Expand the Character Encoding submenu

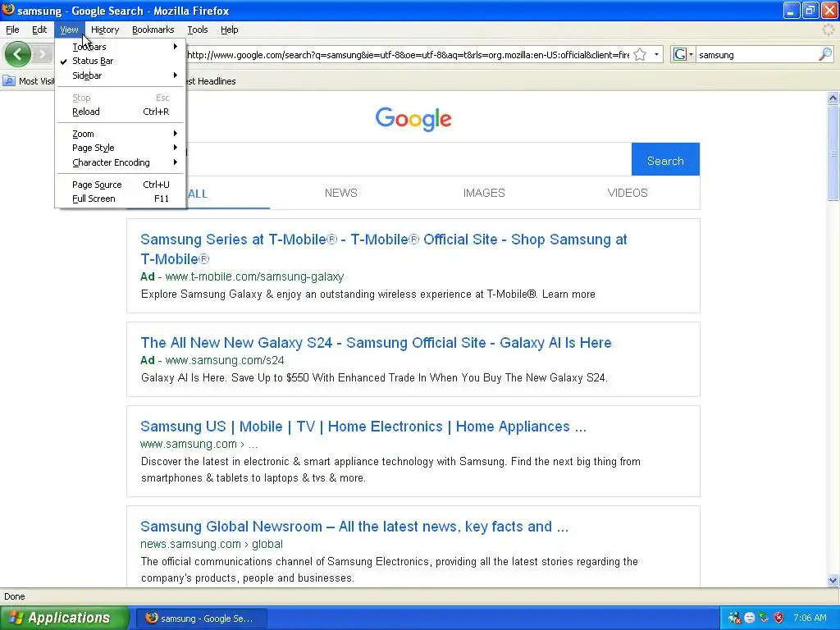pyautogui.click(x=120, y=162)
